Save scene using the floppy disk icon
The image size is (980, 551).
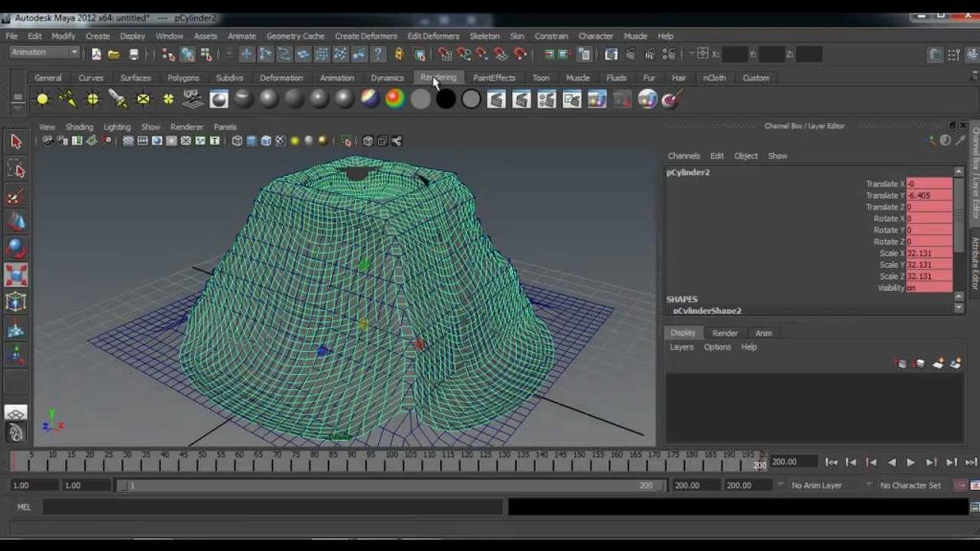coord(134,55)
